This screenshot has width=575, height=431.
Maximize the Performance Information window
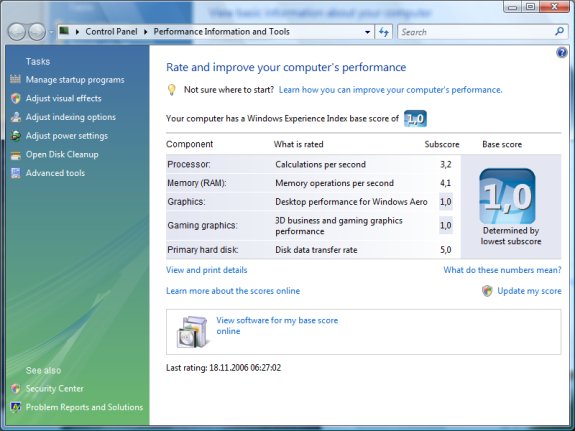click(x=530, y=7)
